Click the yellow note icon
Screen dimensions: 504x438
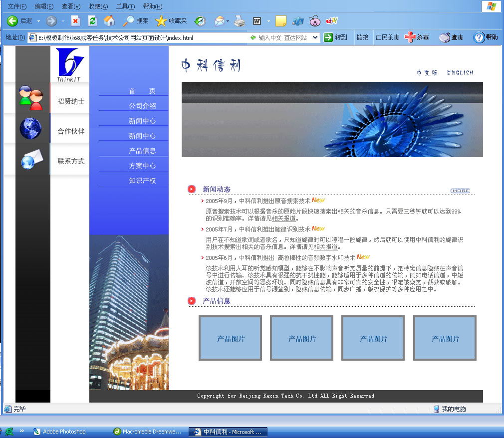tap(280, 21)
